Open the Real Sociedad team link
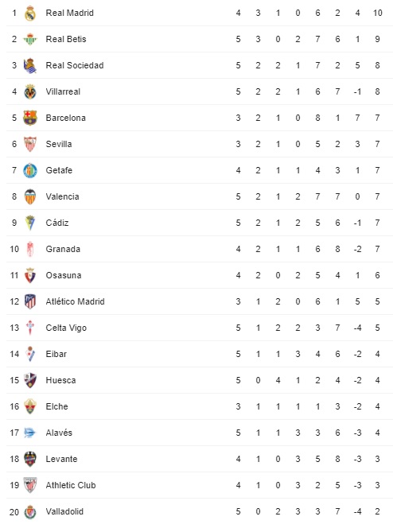This screenshot has height=532, width=393. (75, 65)
